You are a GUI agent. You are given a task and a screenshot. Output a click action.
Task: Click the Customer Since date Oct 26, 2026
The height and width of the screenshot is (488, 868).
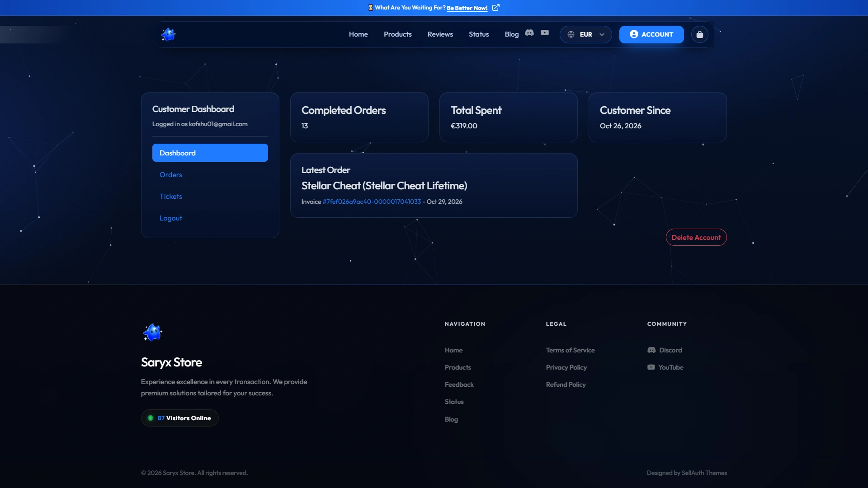(620, 126)
